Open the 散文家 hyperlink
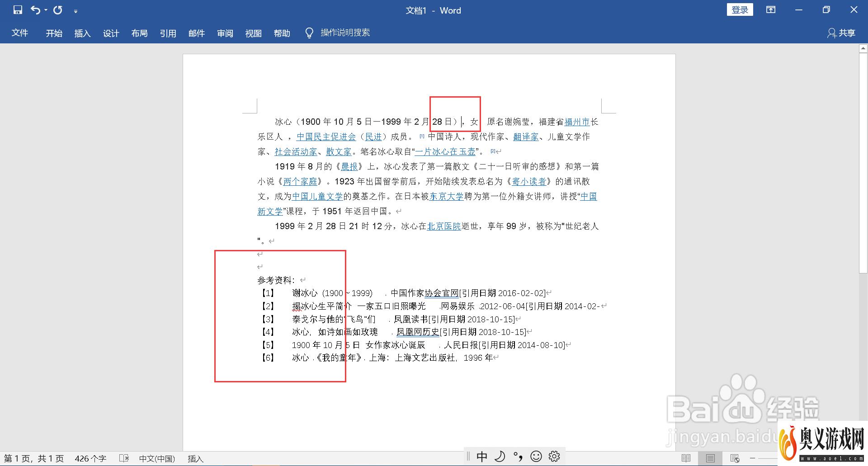868x466 pixels. (x=339, y=152)
